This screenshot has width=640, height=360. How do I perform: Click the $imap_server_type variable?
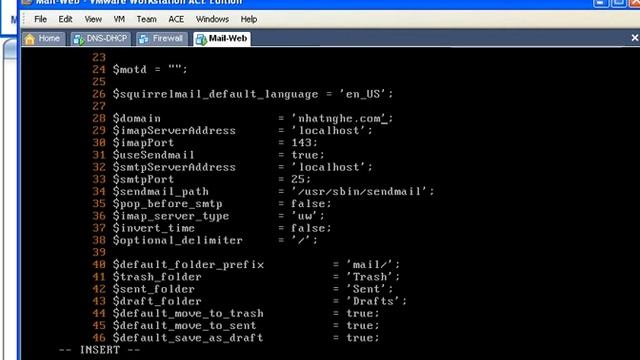pyautogui.click(x=171, y=216)
